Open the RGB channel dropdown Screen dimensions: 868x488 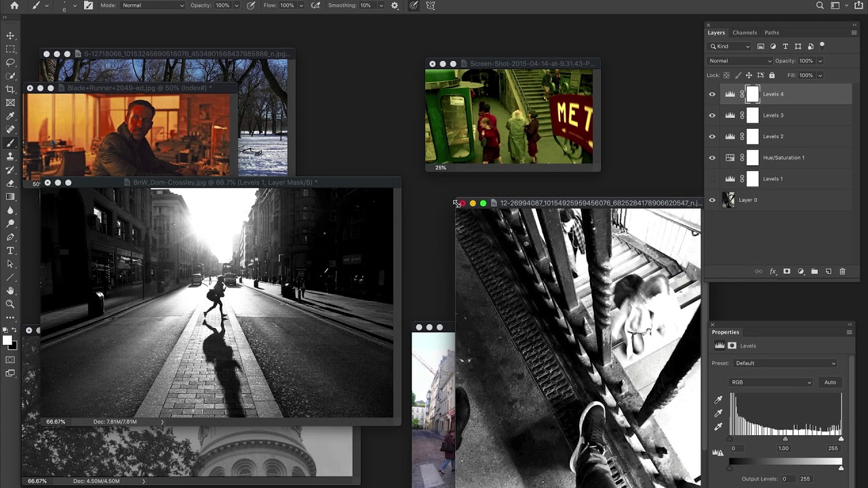tap(771, 382)
